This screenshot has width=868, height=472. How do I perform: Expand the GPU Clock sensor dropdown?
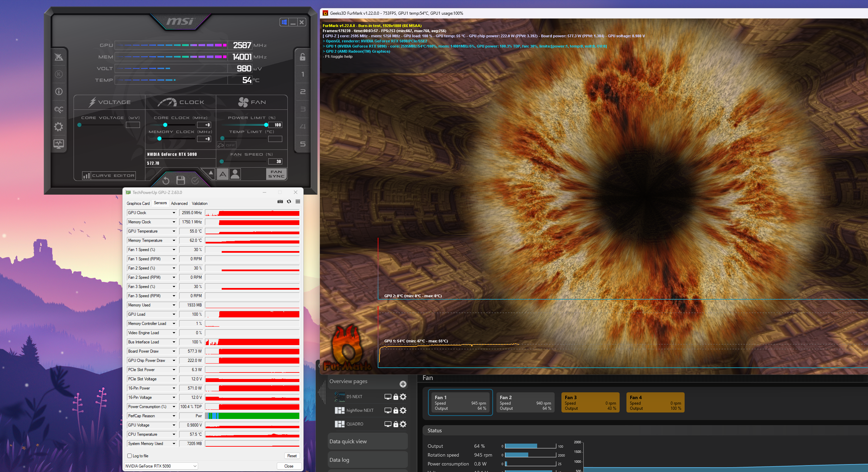click(174, 213)
